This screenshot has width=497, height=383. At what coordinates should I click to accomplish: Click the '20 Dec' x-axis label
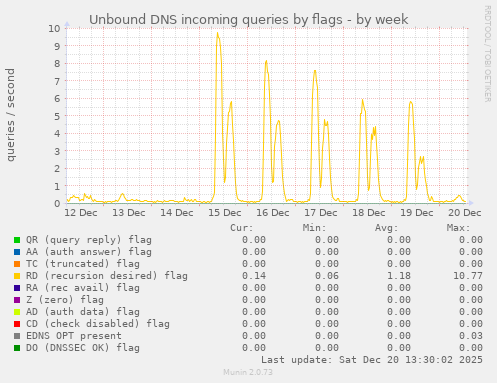[465, 213]
